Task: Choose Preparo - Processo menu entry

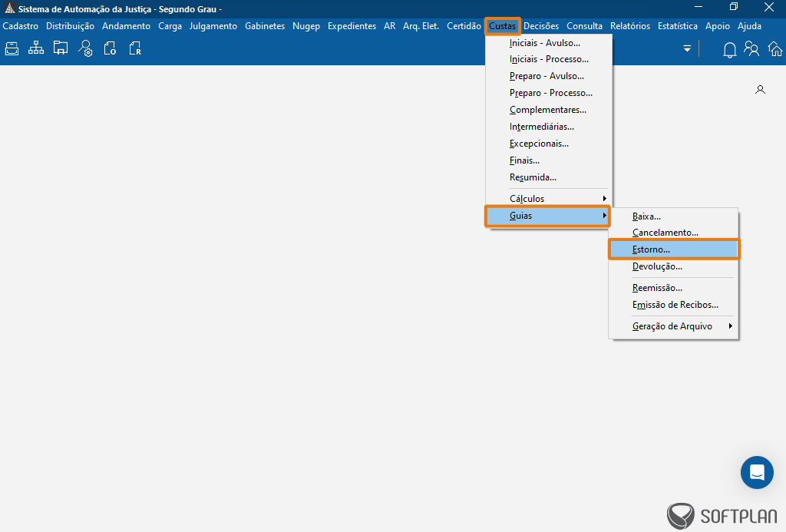Action: click(547, 93)
